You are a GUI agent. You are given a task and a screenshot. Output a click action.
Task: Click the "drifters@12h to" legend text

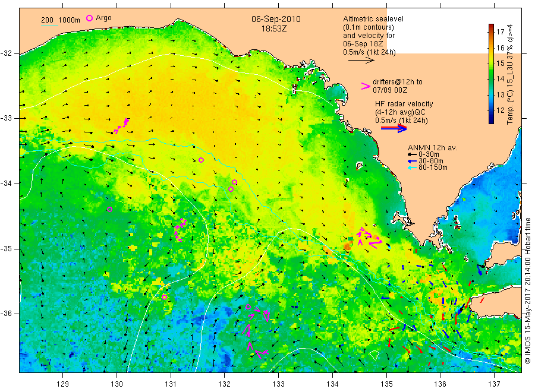(398, 82)
